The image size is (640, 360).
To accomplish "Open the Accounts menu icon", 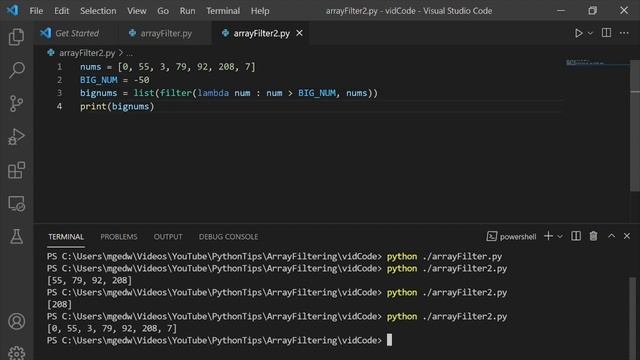I will pos(16,322).
